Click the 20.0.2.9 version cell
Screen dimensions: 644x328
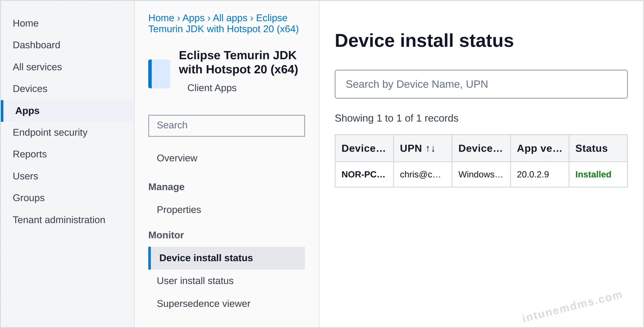pyautogui.click(x=539, y=174)
